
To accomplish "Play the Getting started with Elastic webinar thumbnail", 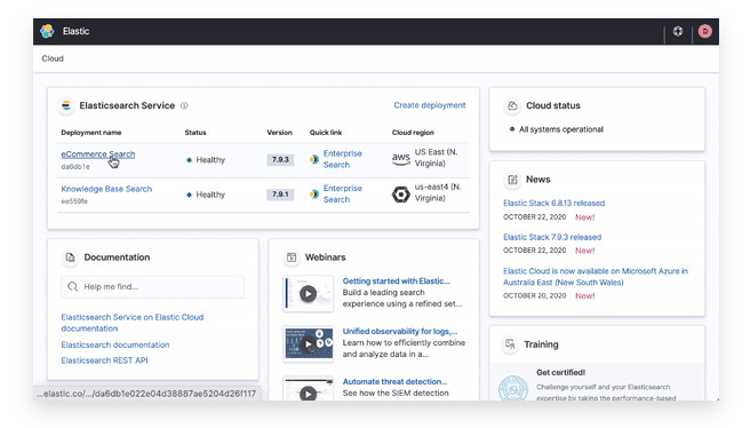I will pyautogui.click(x=308, y=294).
